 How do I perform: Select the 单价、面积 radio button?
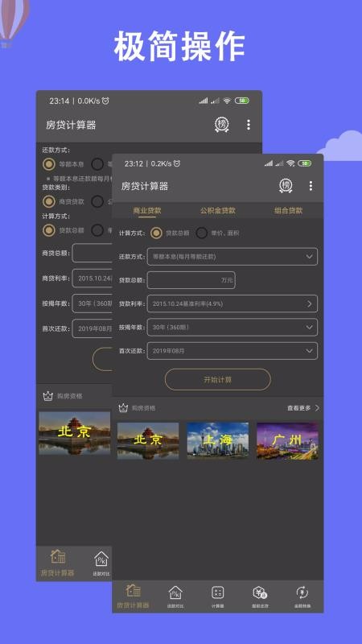pyautogui.click(x=202, y=233)
